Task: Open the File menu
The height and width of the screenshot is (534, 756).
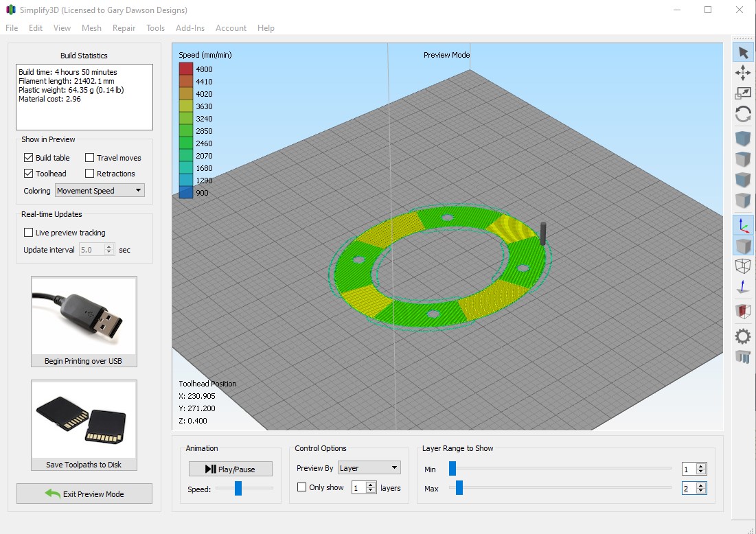Action: pos(12,28)
